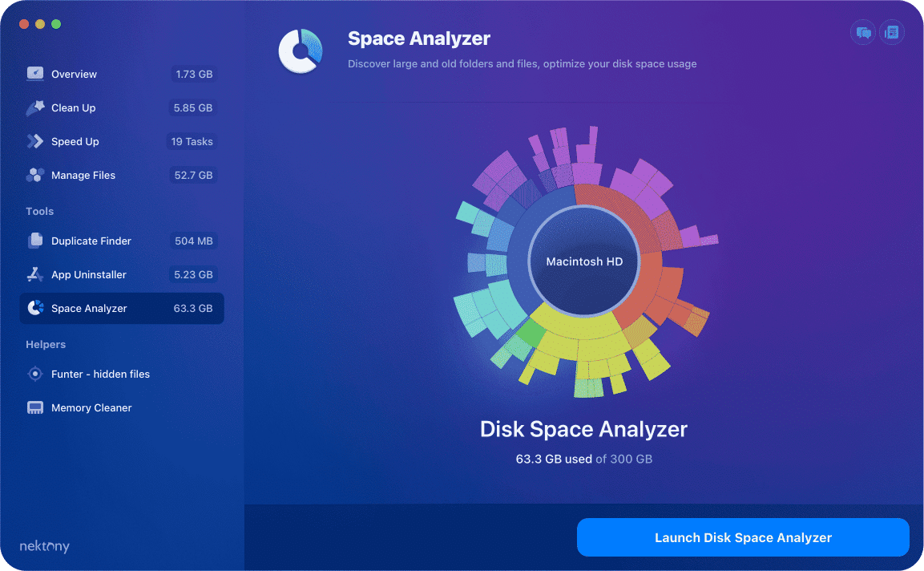Click the 504 MB Duplicate Finder badge

[193, 241]
